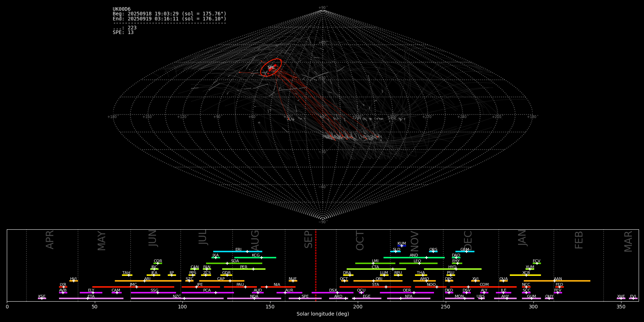The width and height of the screenshot is (644, 322).
Task: Select the 'SPE: 13' count line
Action: coord(123,33)
